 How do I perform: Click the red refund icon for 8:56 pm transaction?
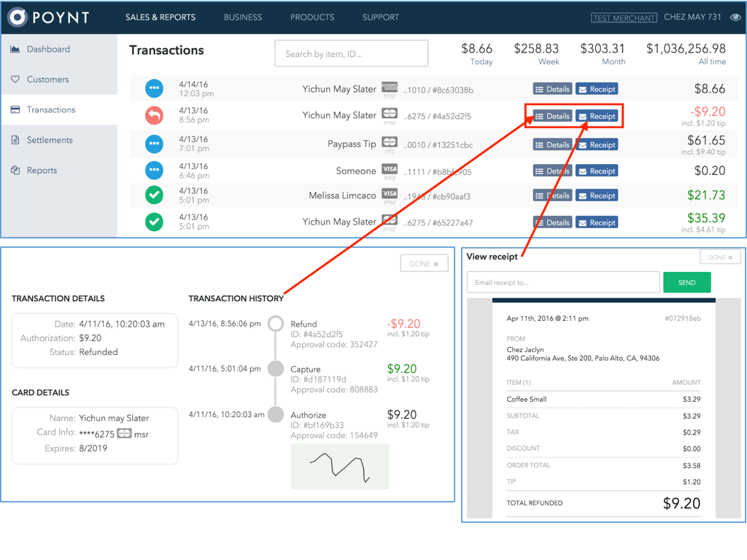point(154,115)
